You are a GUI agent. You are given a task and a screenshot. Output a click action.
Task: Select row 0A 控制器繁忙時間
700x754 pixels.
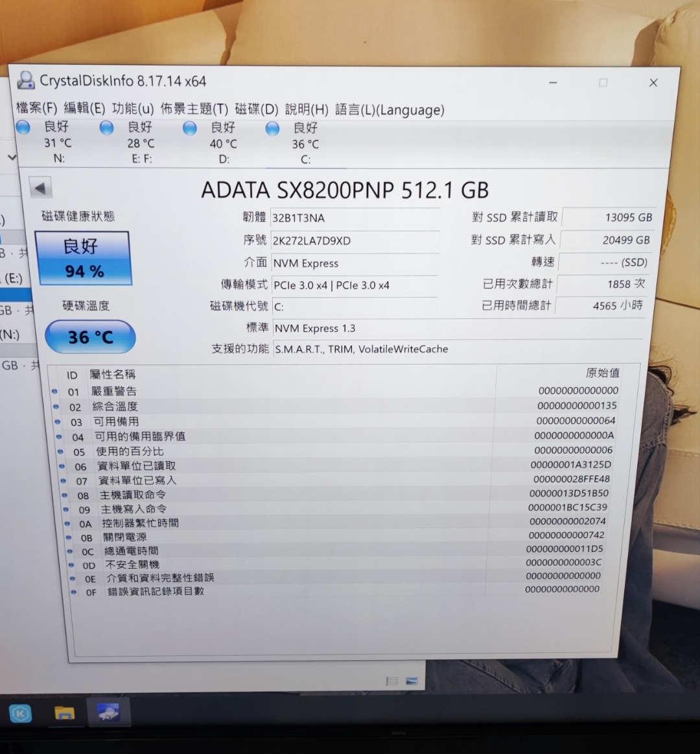click(x=336, y=522)
